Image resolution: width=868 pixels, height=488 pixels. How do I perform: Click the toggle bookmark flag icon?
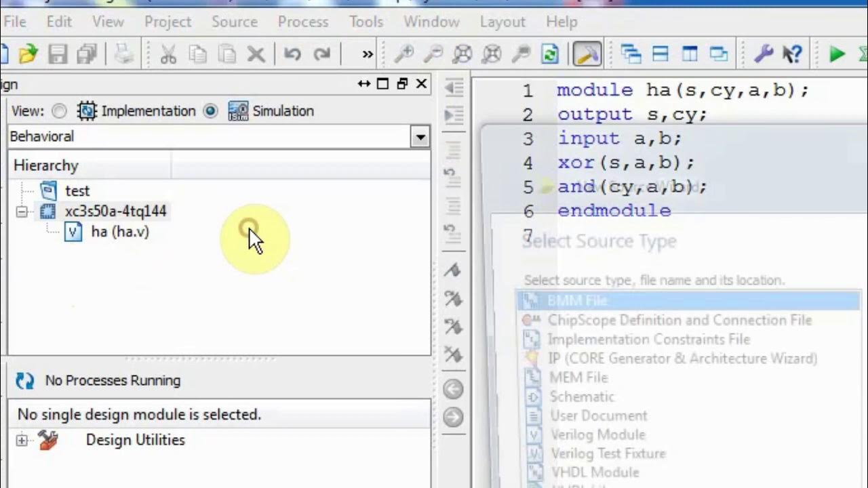453,270
